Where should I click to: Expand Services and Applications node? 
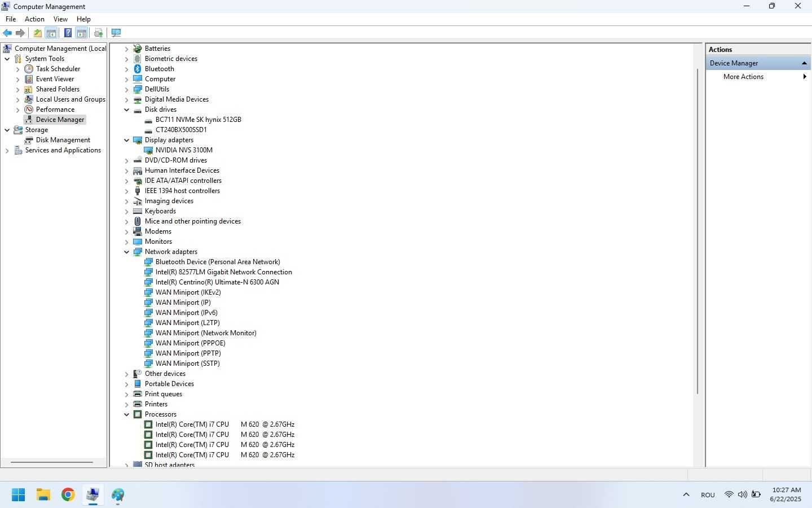pos(7,151)
